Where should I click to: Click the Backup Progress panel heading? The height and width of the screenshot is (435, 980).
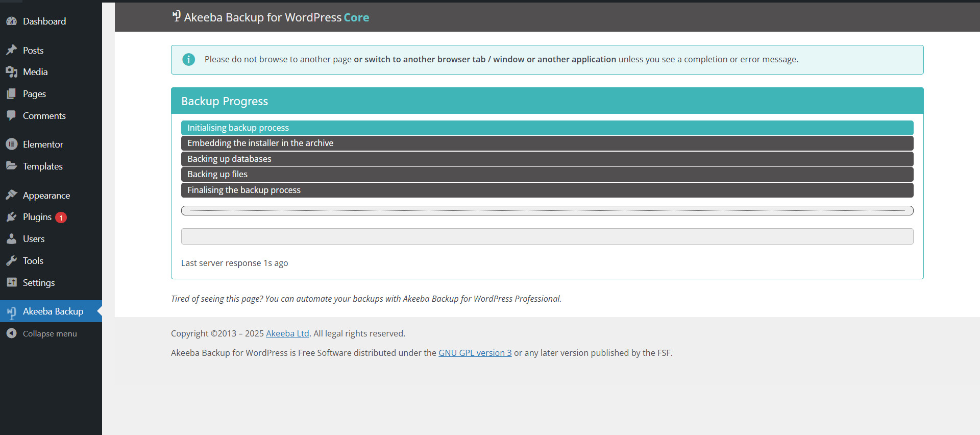(x=547, y=101)
